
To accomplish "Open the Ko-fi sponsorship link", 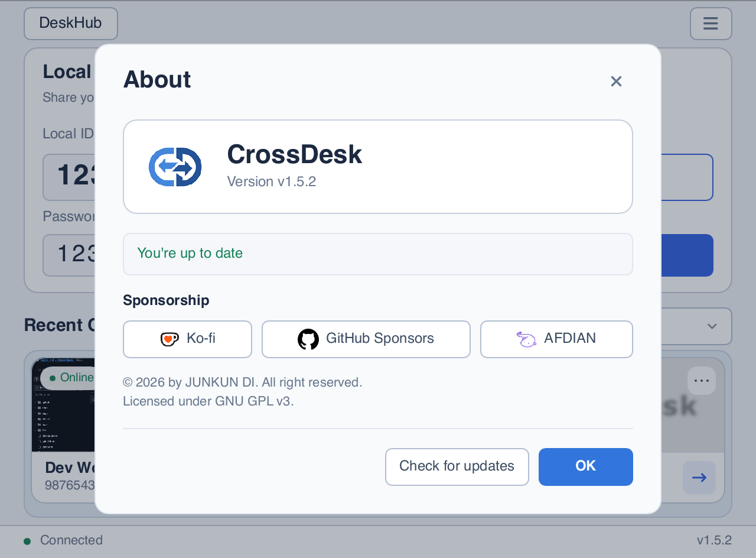I will tap(187, 339).
